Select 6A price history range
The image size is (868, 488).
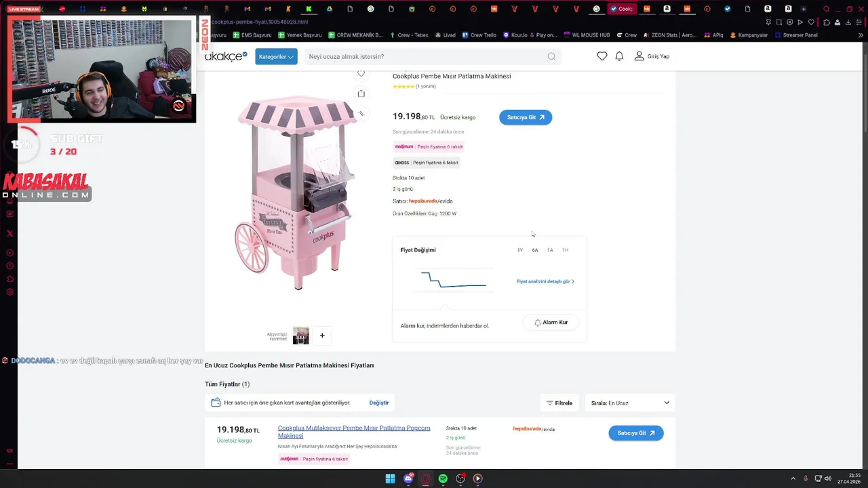click(535, 250)
